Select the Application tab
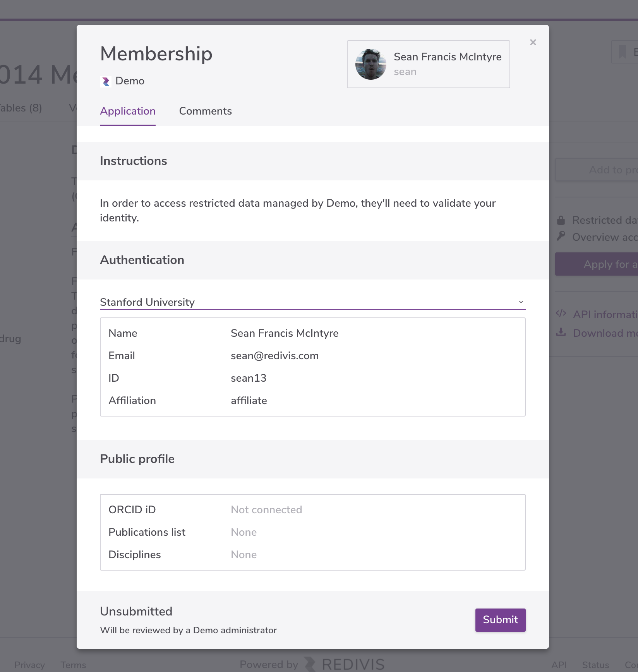Viewport: 638px width, 672px height. tap(128, 111)
